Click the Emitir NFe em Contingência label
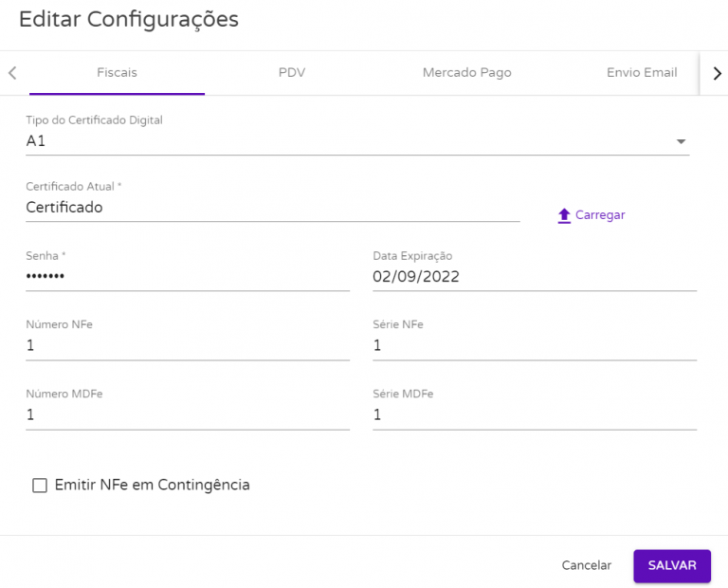Image resolution: width=728 pixels, height=588 pixels. pyautogui.click(x=153, y=486)
